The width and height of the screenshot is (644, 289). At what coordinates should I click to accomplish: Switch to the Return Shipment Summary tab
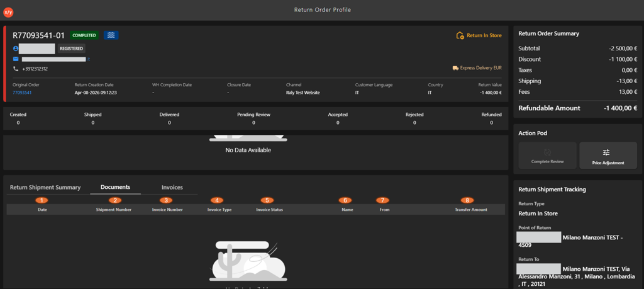point(45,187)
